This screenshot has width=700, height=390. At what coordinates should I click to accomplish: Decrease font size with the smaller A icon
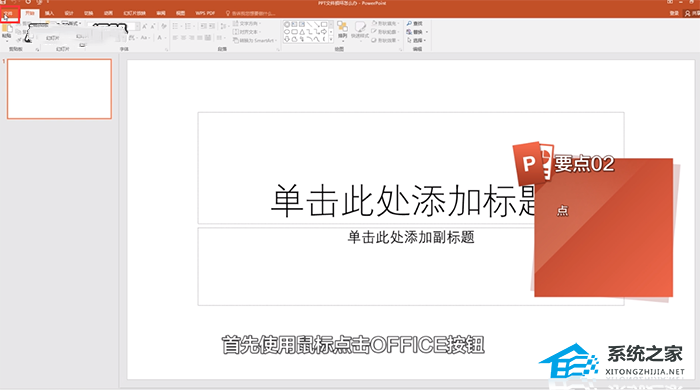(x=153, y=27)
